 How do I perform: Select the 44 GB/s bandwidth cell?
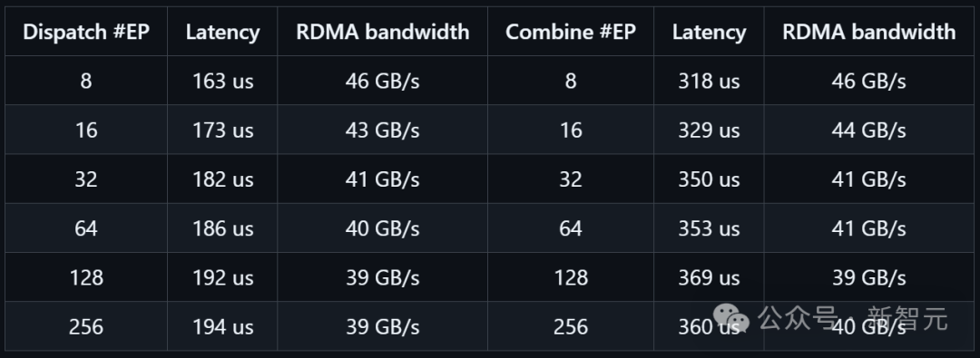pyautogui.click(x=868, y=130)
